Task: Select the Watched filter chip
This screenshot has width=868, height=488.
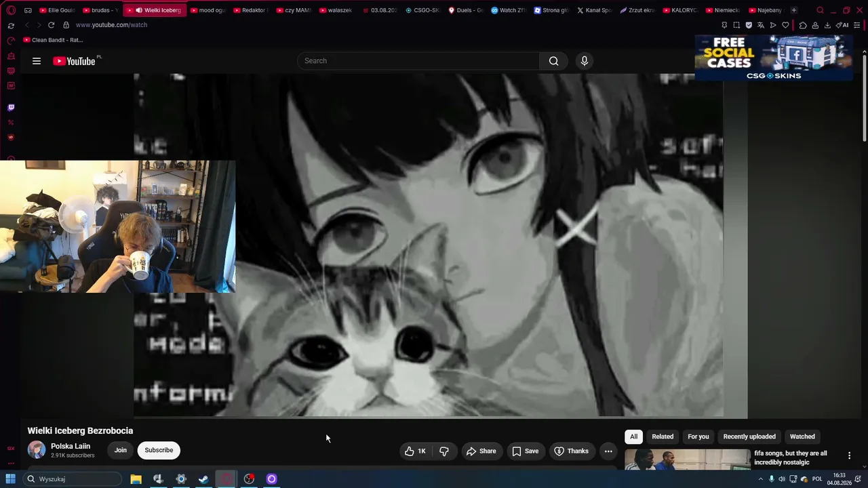Action: [802, 436]
